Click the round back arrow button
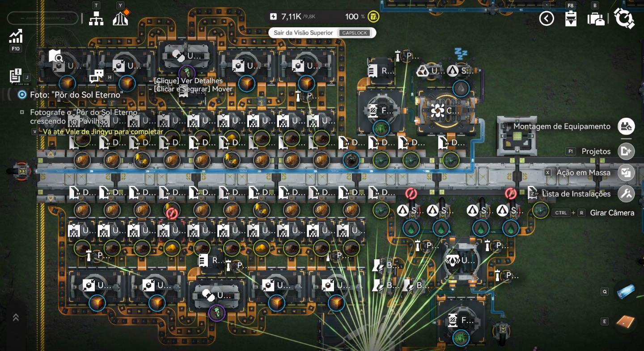Screen dimensions: 644x351 pos(547,18)
